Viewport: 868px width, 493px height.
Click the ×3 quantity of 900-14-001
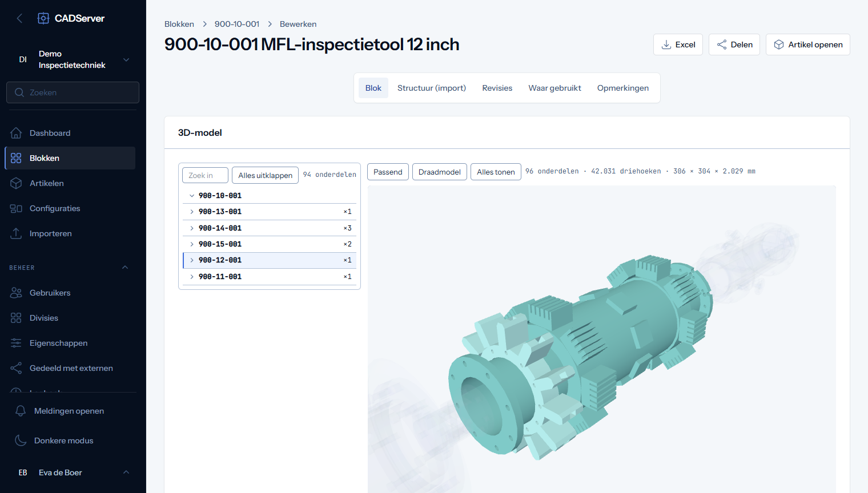point(347,228)
